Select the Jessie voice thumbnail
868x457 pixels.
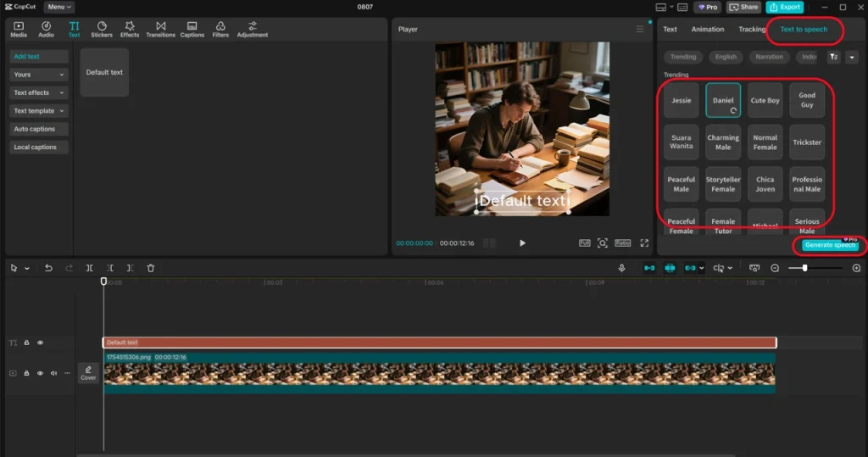682,100
